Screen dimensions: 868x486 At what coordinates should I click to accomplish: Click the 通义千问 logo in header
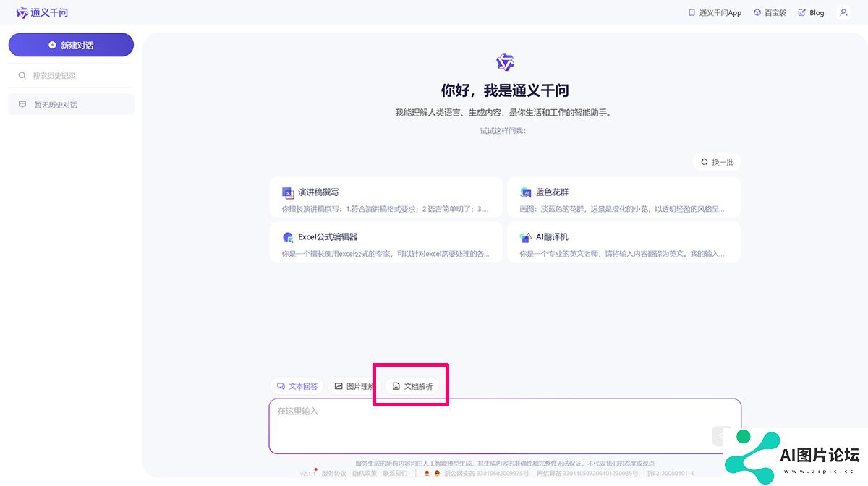click(42, 12)
